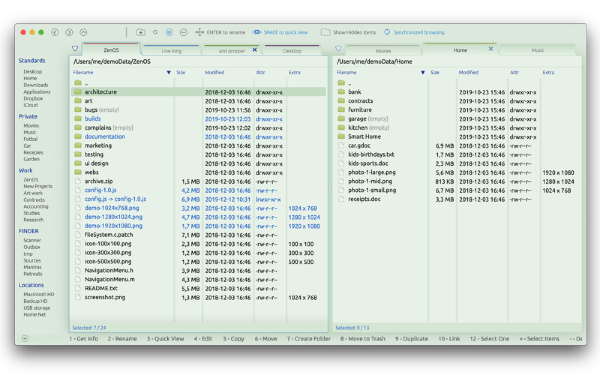Click 9 - Duplicate in bottom bar
Viewport: 600px width, 375px height.
[x=411, y=339]
